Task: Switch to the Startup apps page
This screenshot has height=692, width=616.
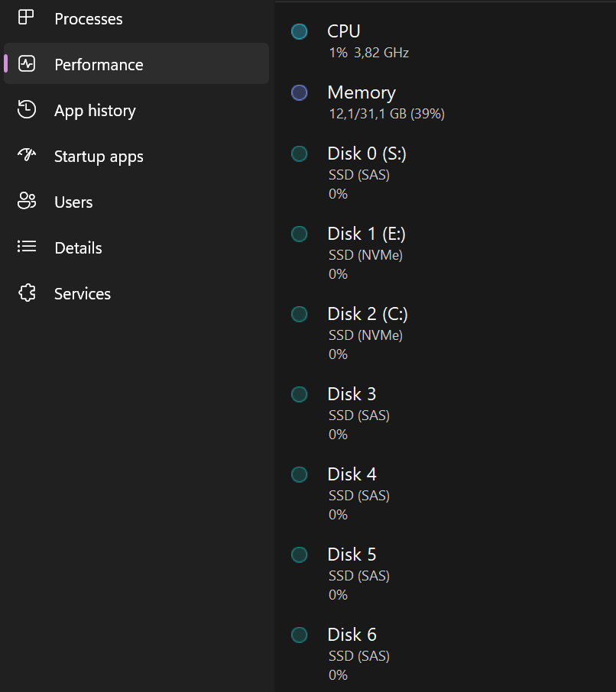Action: (x=99, y=157)
